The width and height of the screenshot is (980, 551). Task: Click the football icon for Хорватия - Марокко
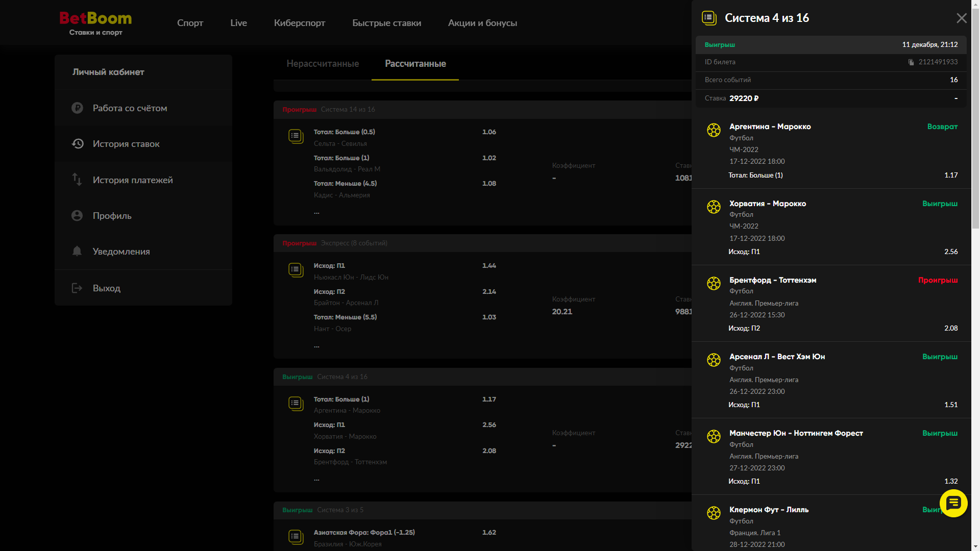pos(714,207)
